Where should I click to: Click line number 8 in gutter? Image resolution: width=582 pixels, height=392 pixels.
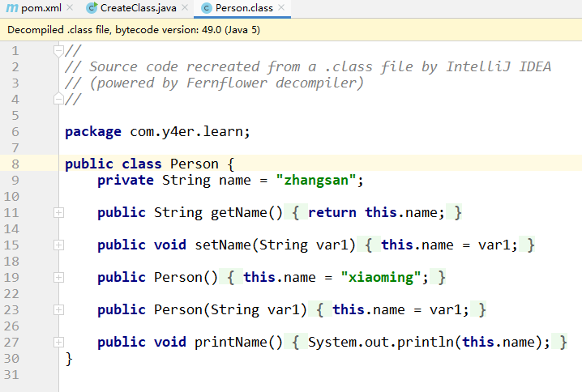coord(15,164)
